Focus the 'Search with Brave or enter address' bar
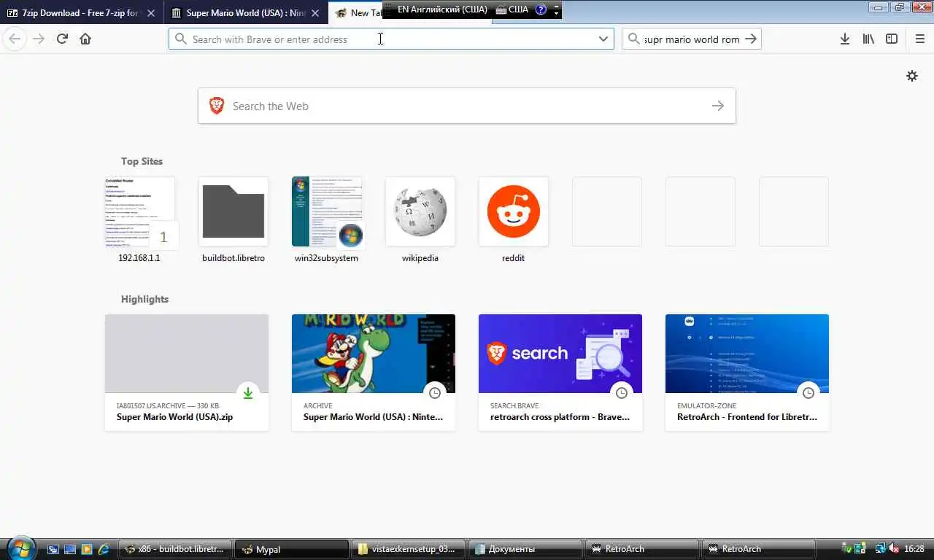Screen dimensions: 934x560 pyautogui.click(x=391, y=39)
